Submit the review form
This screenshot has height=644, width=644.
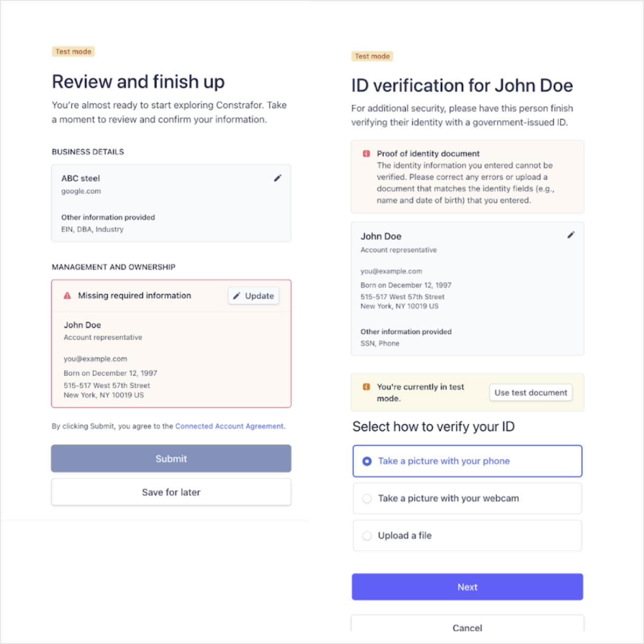coord(171,458)
